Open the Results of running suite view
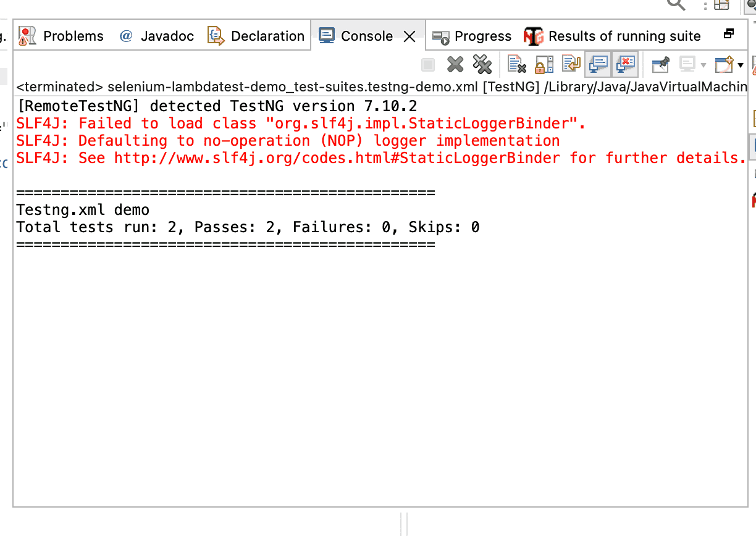The width and height of the screenshot is (756, 536). 623,36
